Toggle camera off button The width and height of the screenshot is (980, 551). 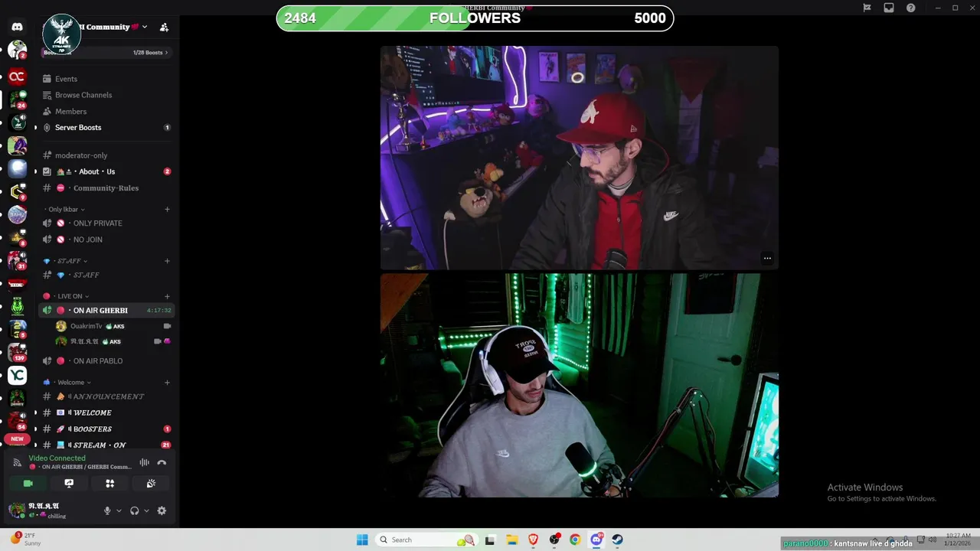28,484
